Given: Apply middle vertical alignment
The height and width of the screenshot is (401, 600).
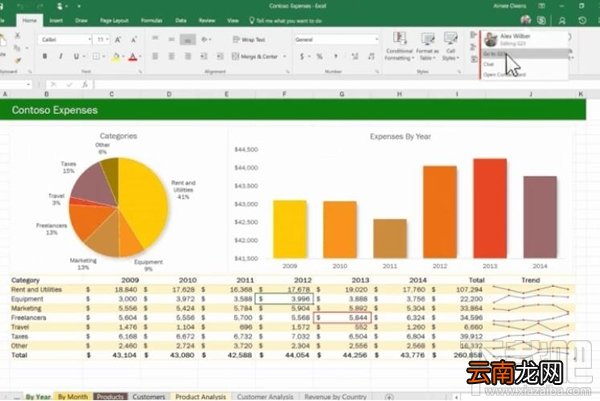Looking at the screenshot, I should tap(171, 39).
